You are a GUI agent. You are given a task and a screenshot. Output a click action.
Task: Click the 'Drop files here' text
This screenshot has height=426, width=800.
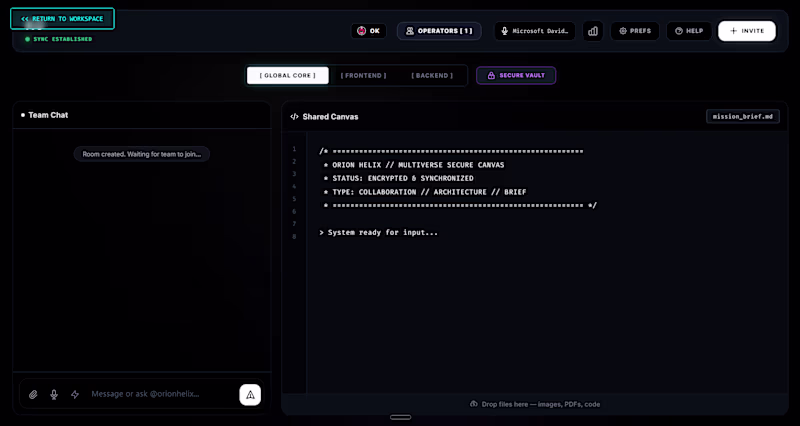541,404
